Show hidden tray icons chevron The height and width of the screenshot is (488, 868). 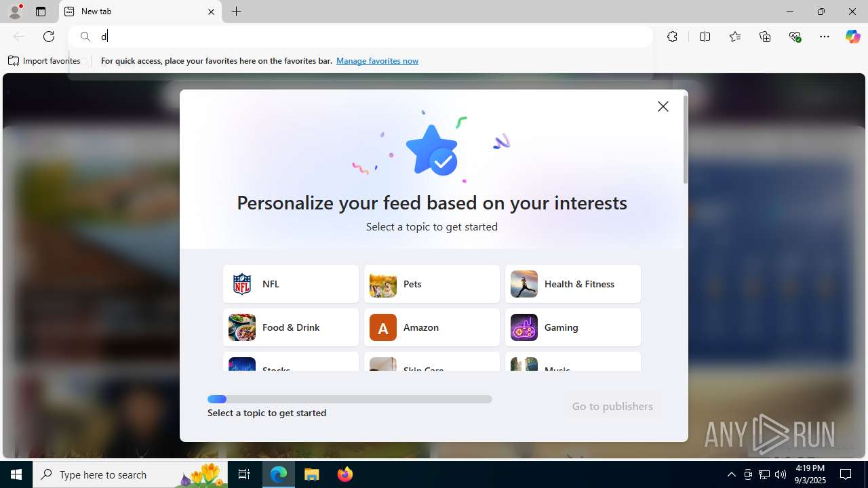[x=731, y=474]
